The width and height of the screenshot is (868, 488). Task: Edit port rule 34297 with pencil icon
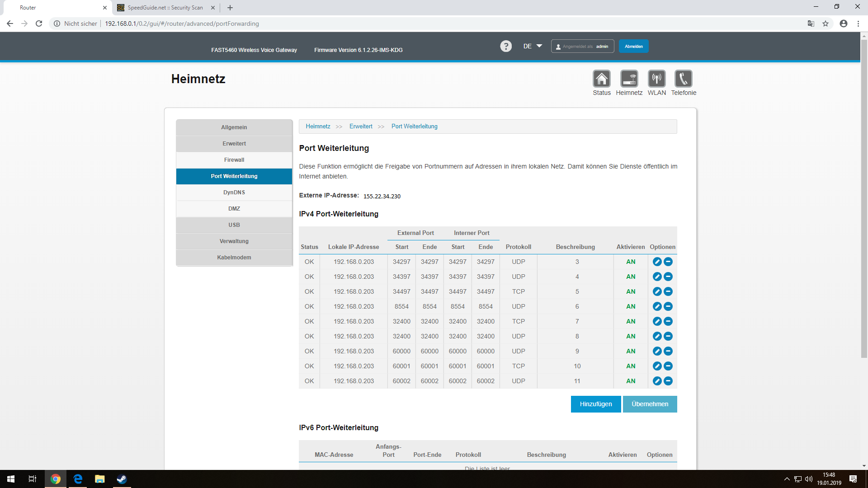657,262
